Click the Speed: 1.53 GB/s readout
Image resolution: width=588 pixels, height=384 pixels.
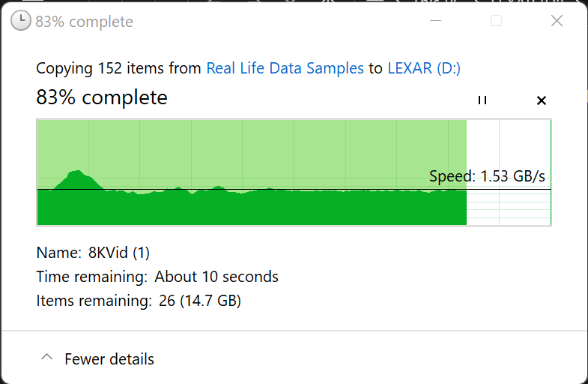click(487, 177)
